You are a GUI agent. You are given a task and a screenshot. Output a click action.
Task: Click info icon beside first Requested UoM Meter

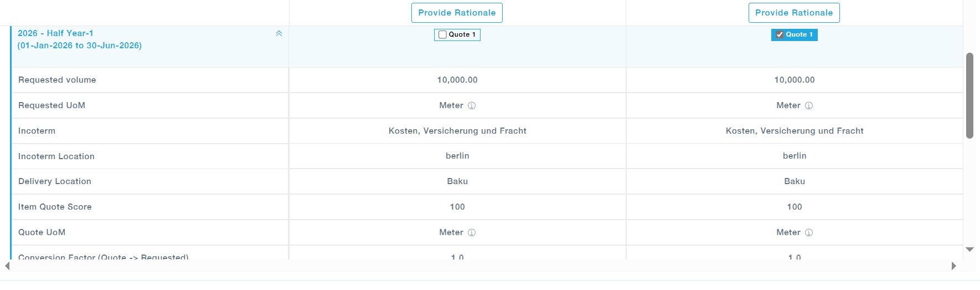(x=472, y=105)
